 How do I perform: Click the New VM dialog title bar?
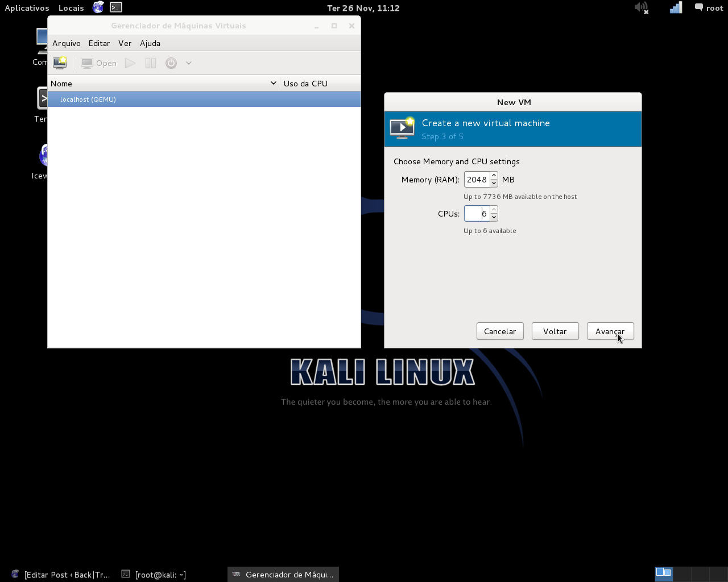coord(513,102)
